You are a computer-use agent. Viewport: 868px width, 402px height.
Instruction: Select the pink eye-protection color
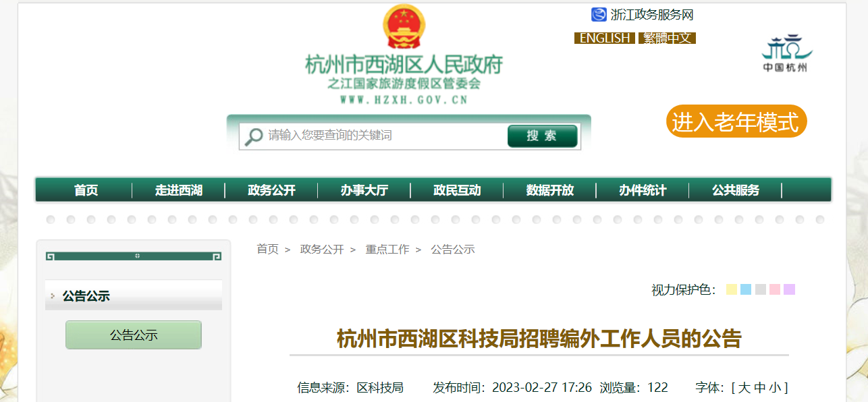pyautogui.click(x=775, y=289)
